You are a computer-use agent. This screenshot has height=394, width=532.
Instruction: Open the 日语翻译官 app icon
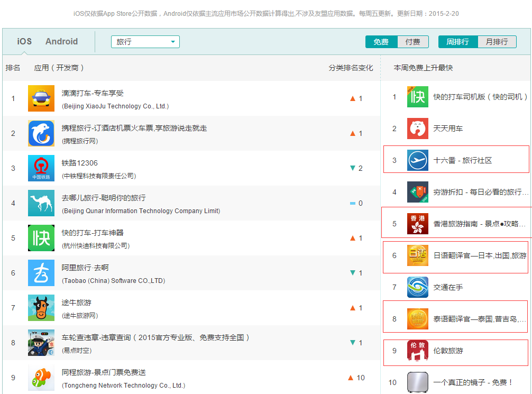coord(418,255)
